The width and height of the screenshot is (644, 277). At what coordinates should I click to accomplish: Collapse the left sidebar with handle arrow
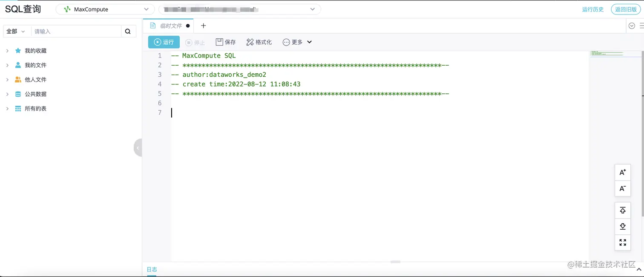coord(138,148)
